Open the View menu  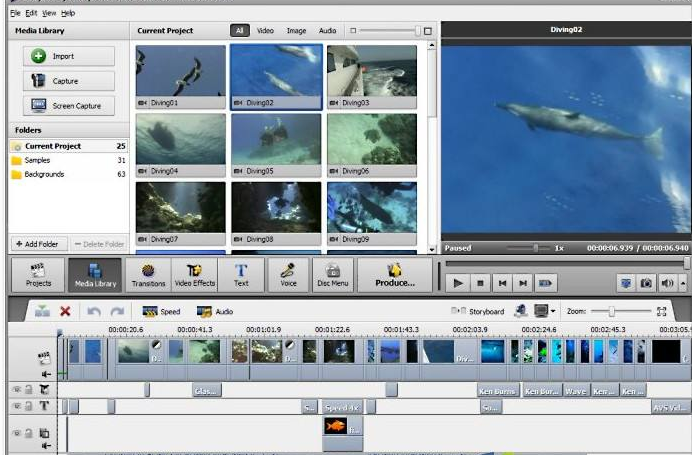click(49, 13)
